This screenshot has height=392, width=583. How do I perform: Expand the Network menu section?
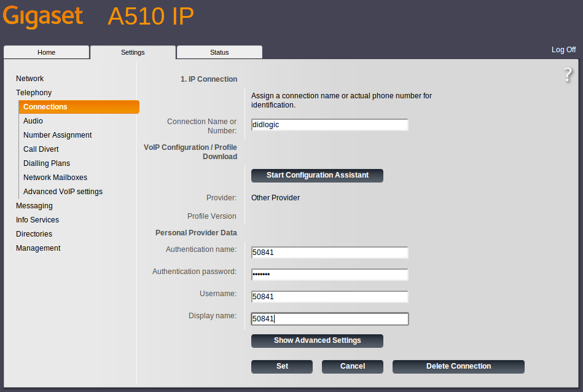click(29, 79)
